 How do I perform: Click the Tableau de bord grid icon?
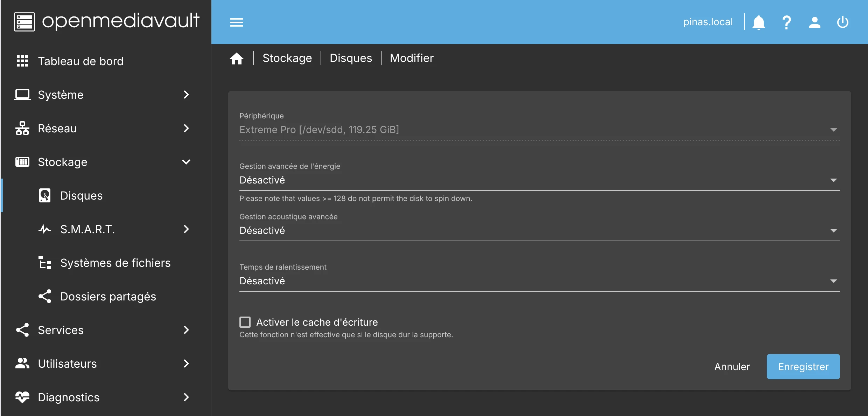[22, 61]
